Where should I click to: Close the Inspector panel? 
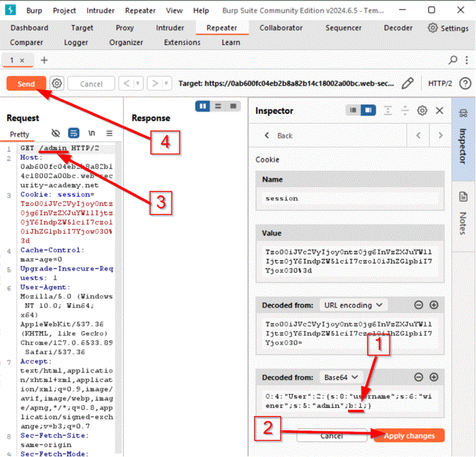[441, 110]
